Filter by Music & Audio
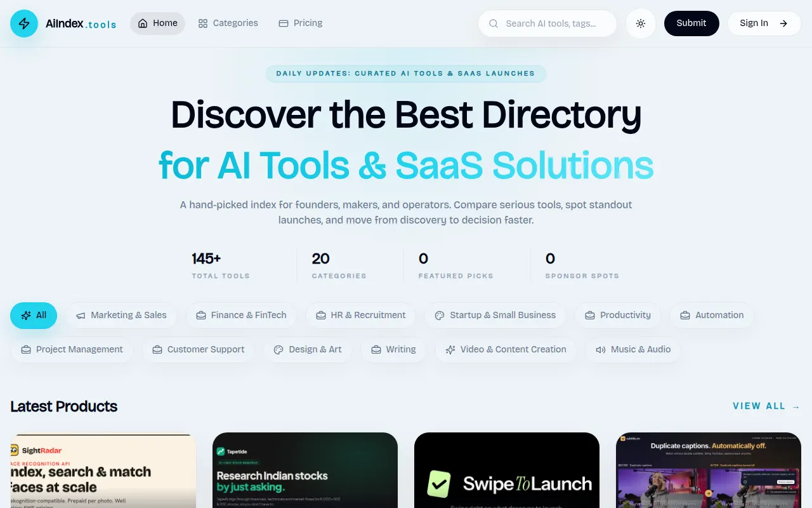Screen dimensions: 812x508 pyautogui.click(x=633, y=350)
